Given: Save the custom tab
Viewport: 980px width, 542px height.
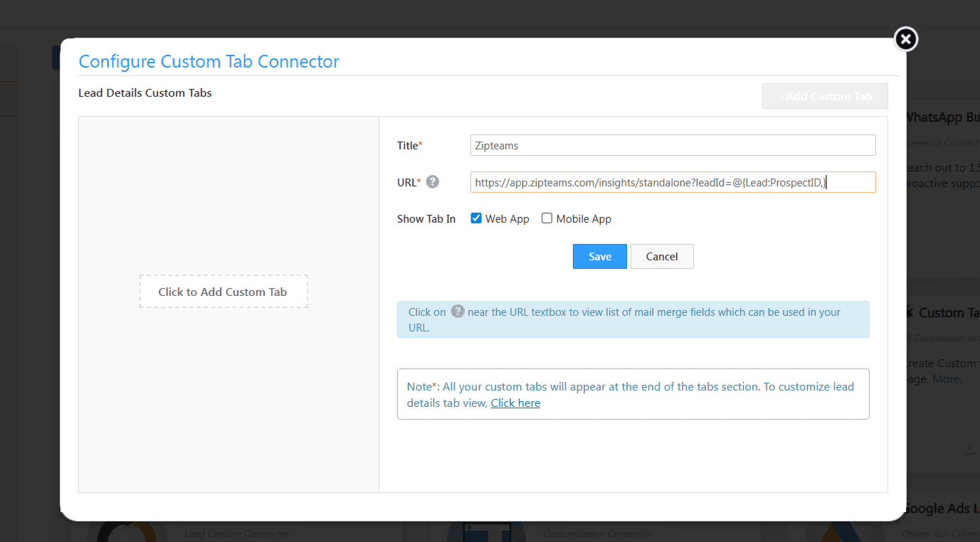Looking at the screenshot, I should (x=600, y=257).
